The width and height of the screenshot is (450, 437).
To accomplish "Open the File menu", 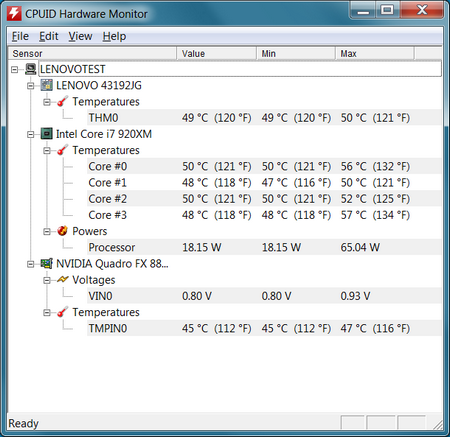I will tap(20, 36).
